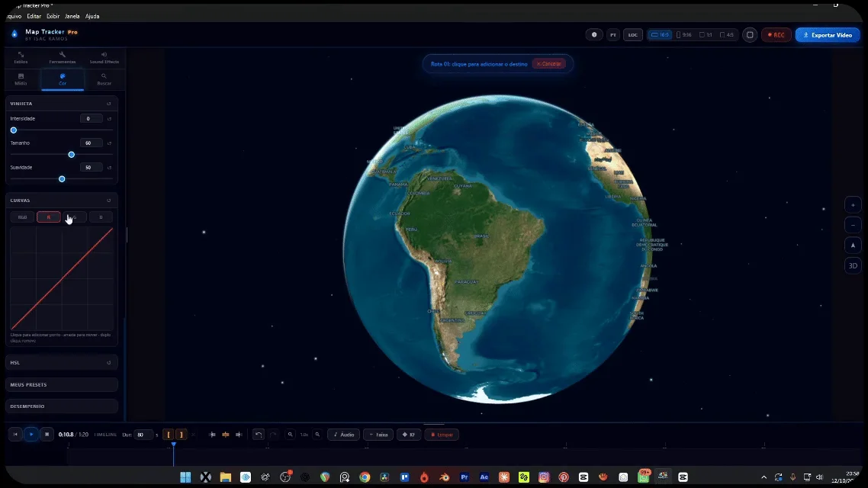This screenshot has height=488, width=868.
Task: Start recording with the REC button
Action: (x=776, y=34)
